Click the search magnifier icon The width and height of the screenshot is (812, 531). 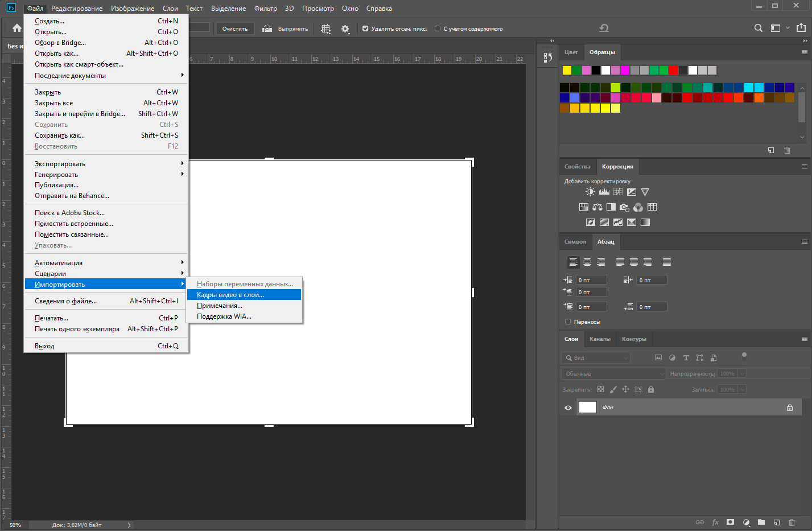click(x=758, y=28)
